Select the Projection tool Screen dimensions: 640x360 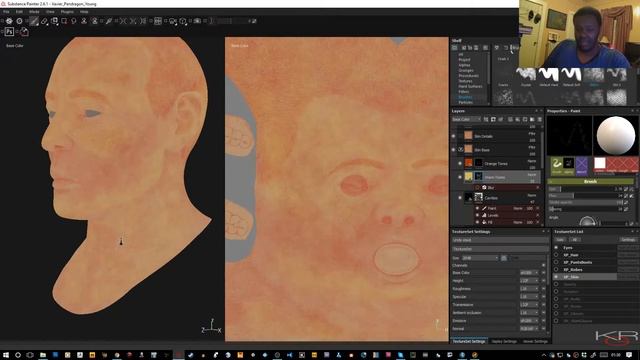[54, 21]
